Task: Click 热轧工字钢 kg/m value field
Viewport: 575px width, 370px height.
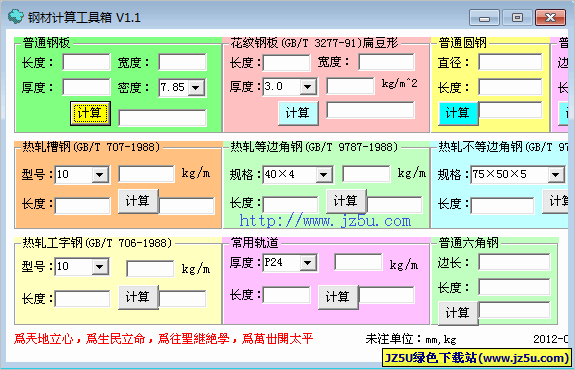Action: [x=150, y=269]
